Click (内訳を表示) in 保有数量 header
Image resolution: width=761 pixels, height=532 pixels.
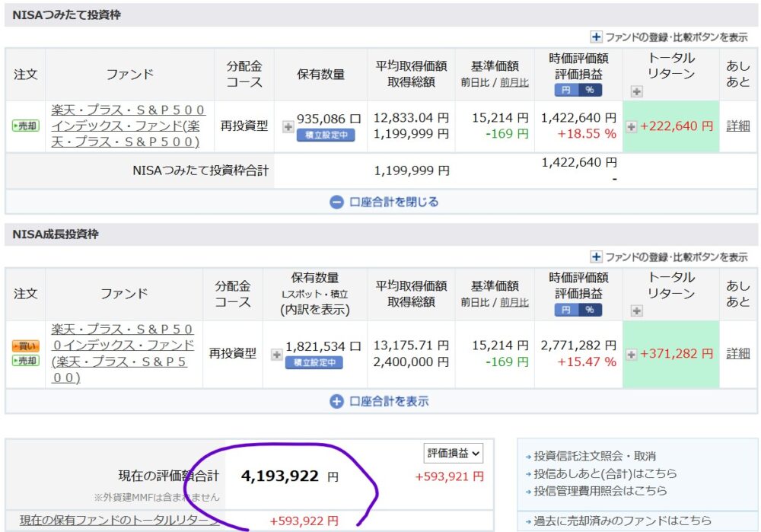point(315,310)
